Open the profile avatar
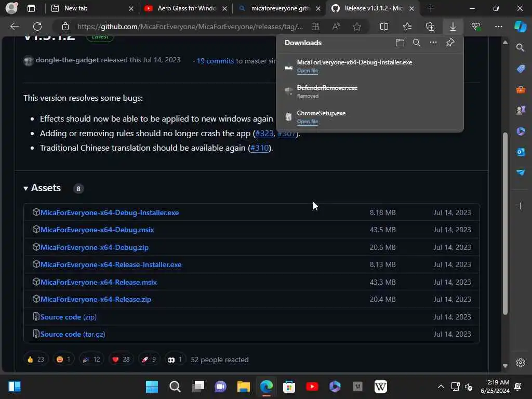Screen dimensions: 532x399 11,8
